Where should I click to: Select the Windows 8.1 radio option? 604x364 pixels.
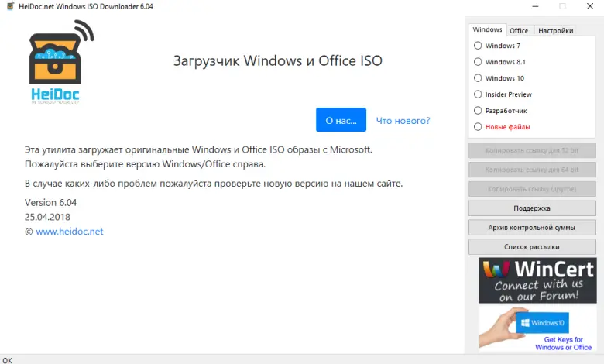[478, 62]
